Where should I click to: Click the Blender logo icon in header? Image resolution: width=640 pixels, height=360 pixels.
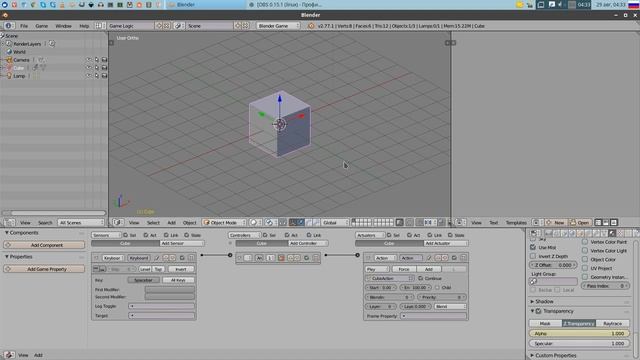[x=311, y=26]
